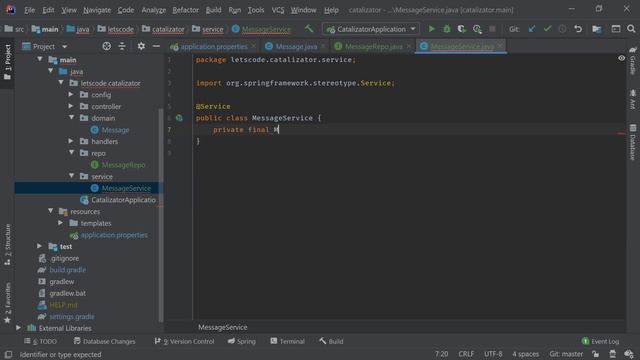Open the Event Log
The width and height of the screenshot is (640, 360).
point(600,341)
